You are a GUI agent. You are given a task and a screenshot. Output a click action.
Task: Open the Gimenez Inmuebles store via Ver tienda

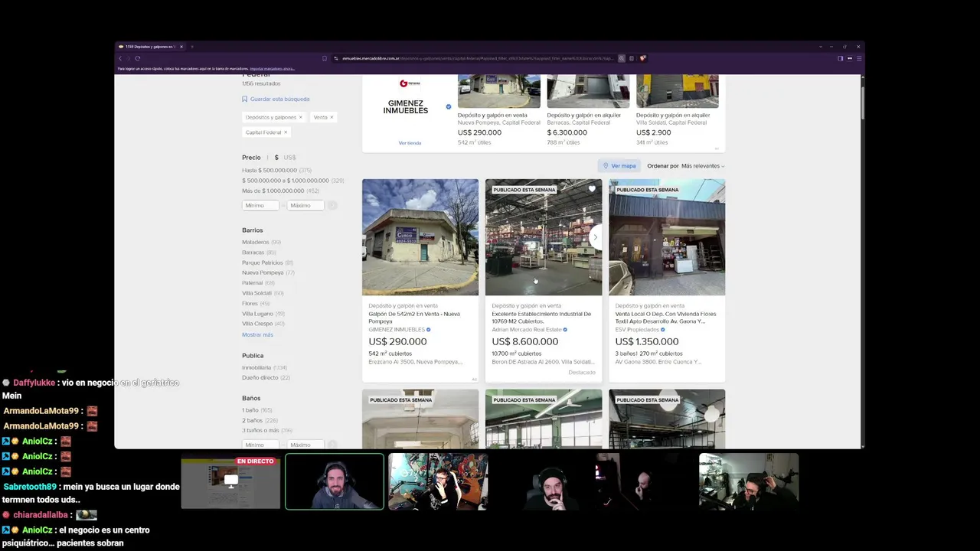coord(410,143)
